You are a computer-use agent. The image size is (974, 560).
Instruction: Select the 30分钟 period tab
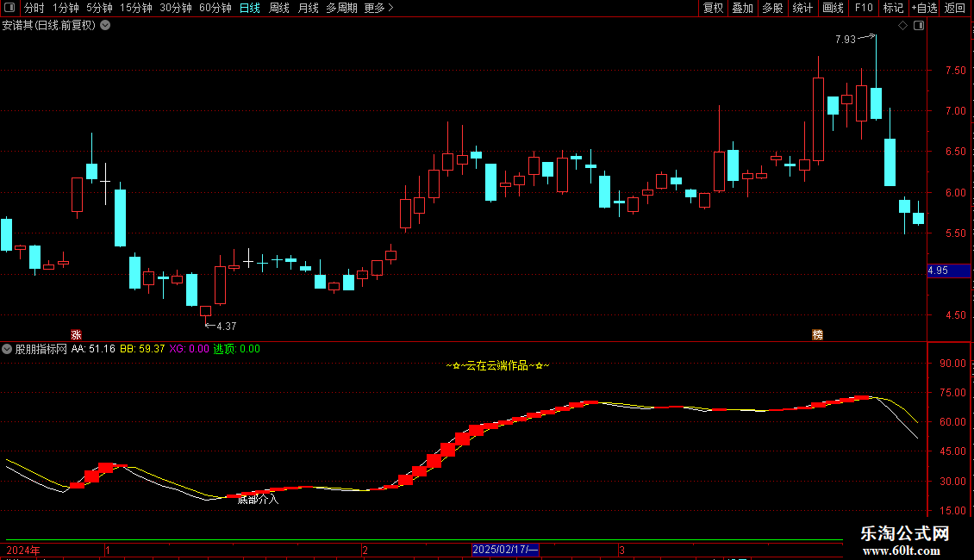[x=176, y=8]
